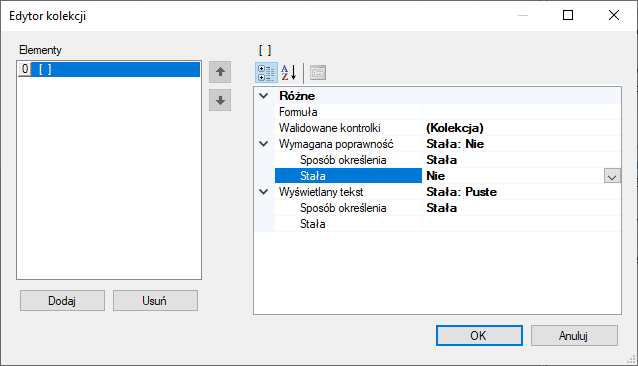Select the Walidowane kontrolki property
This screenshot has height=366, width=638.
tap(348, 128)
